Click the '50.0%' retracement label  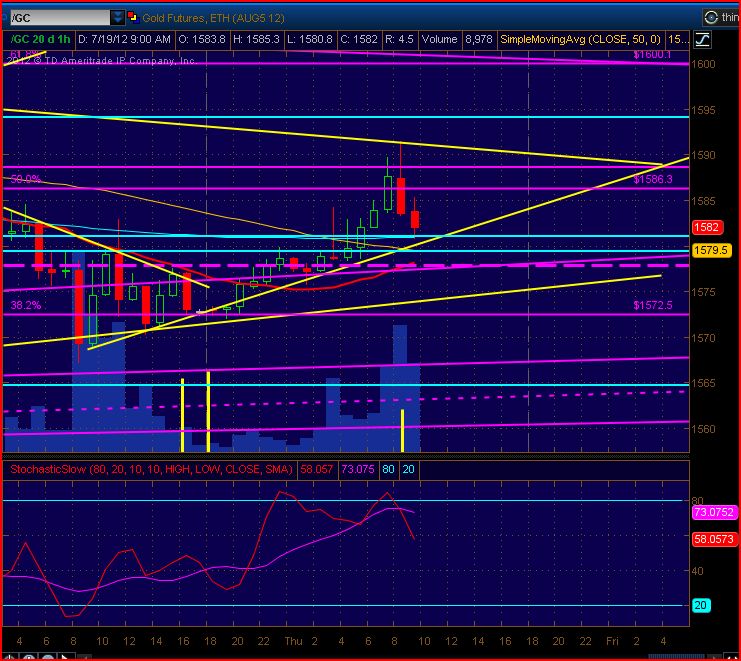pyautogui.click(x=26, y=179)
